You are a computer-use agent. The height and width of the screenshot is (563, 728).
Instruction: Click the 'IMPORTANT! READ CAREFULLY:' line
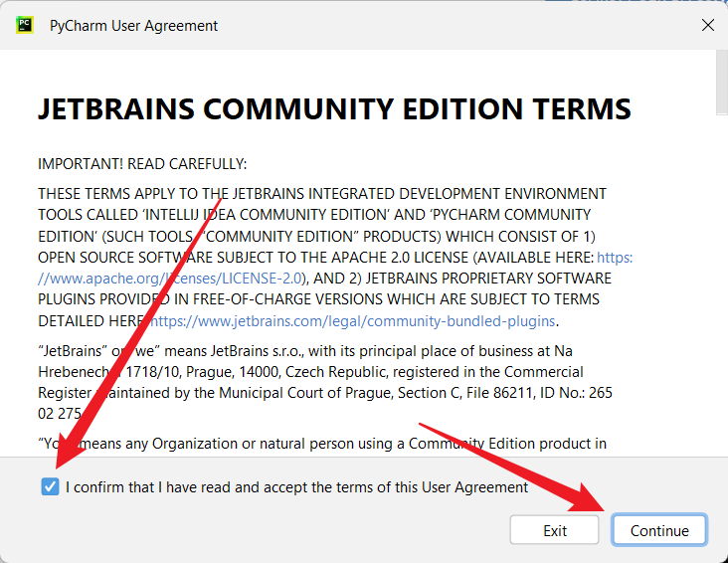click(x=142, y=163)
